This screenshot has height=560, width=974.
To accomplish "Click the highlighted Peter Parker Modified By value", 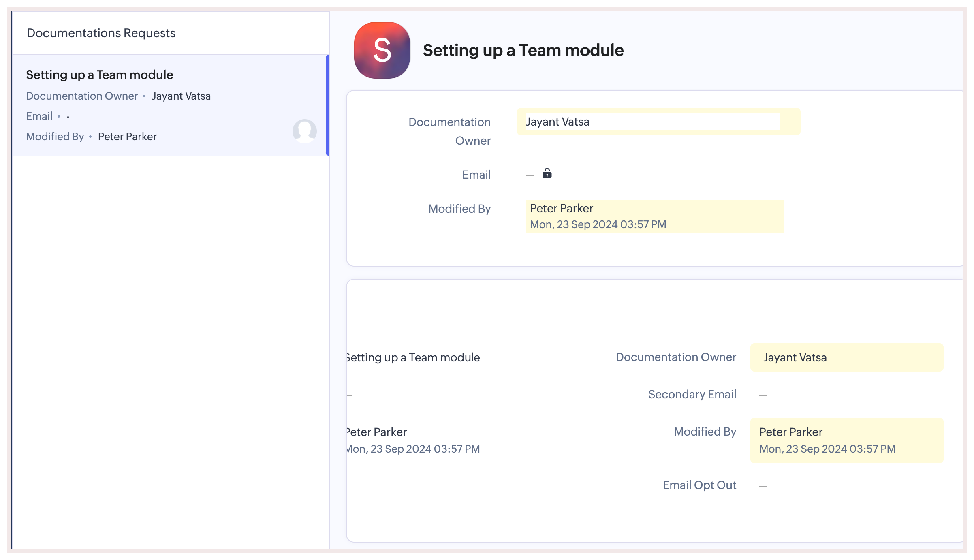I will click(562, 209).
